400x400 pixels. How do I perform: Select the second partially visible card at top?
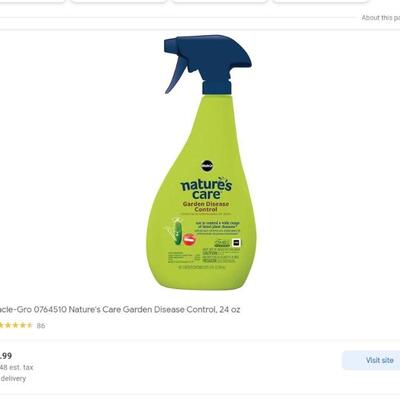(119, 1)
